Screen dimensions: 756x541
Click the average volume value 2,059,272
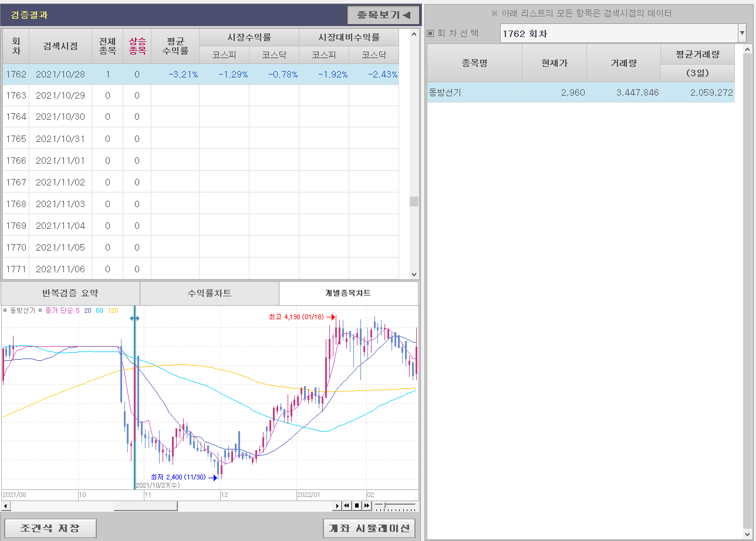[711, 93]
